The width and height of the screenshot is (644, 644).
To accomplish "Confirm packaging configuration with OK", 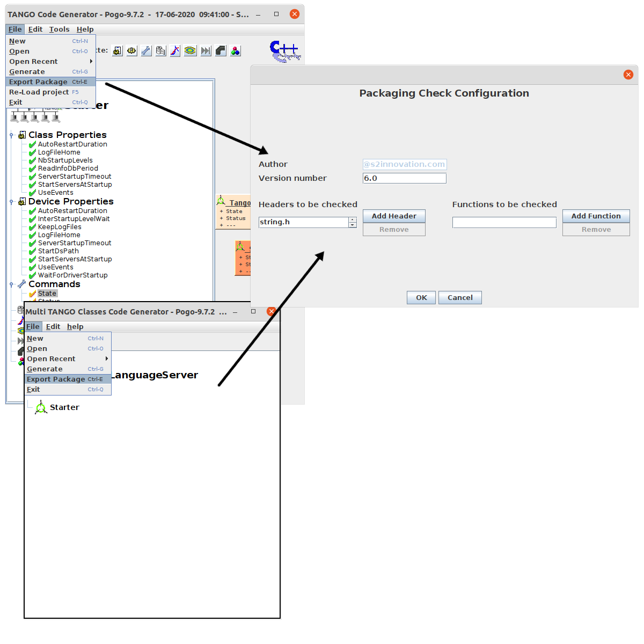I will pyautogui.click(x=422, y=297).
